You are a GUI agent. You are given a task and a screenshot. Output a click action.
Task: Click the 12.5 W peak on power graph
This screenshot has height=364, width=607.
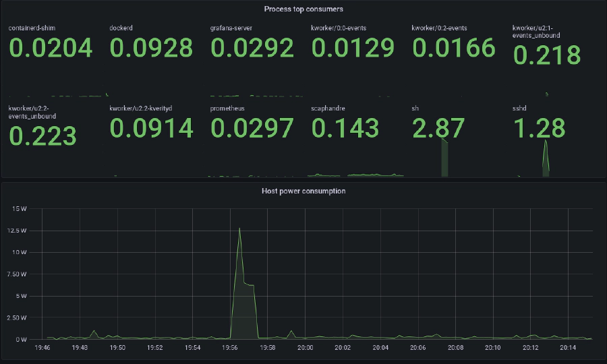pyautogui.click(x=239, y=229)
